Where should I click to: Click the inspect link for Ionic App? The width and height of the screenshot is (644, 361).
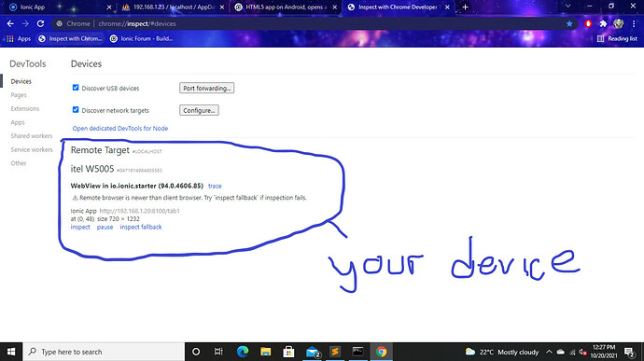(80, 227)
